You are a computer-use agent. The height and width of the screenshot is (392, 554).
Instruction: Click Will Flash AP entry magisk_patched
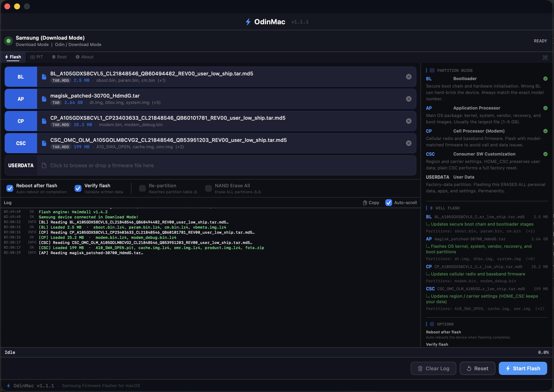[x=487, y=239]
